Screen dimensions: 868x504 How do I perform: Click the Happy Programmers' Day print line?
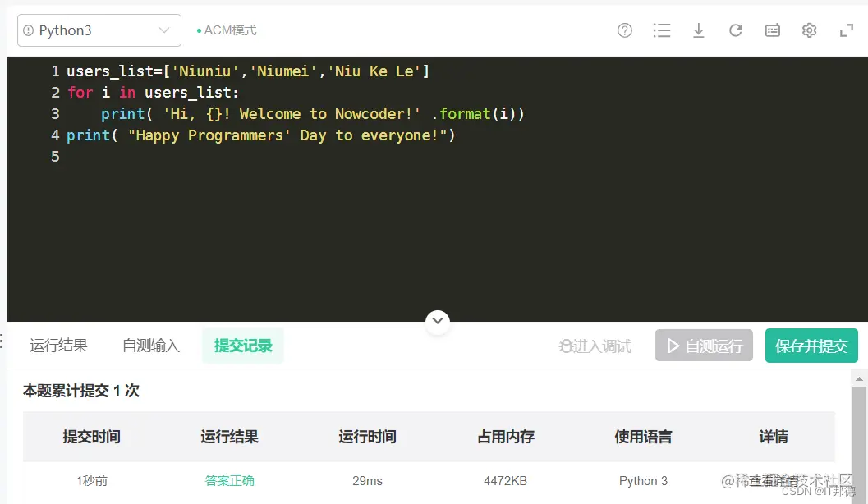coord(261,135)
